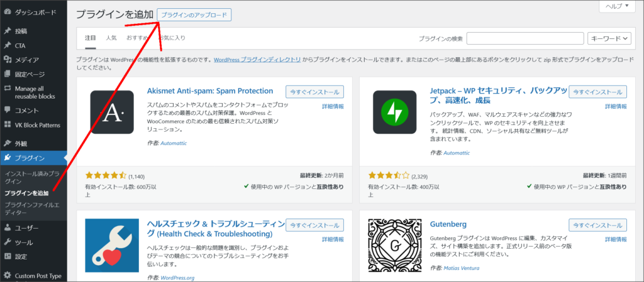Open the キーワード search type dropdown
Screen dimensions: 644x282
point(608,39)
